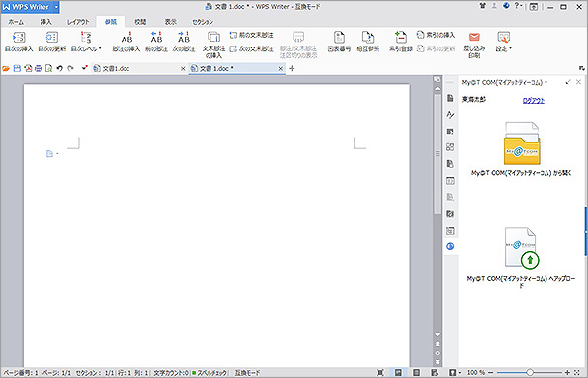Zoom out with the minus button

491,372
